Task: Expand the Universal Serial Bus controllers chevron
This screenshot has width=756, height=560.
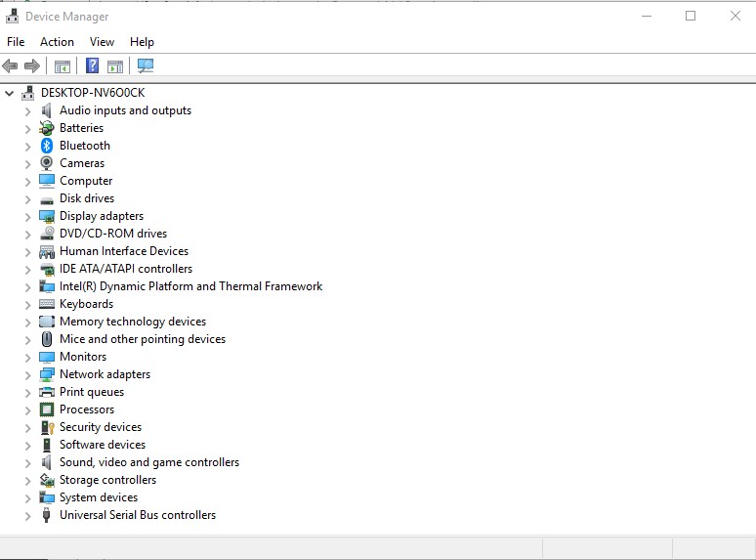Action: pyautogui.click(x=28, y=516)
